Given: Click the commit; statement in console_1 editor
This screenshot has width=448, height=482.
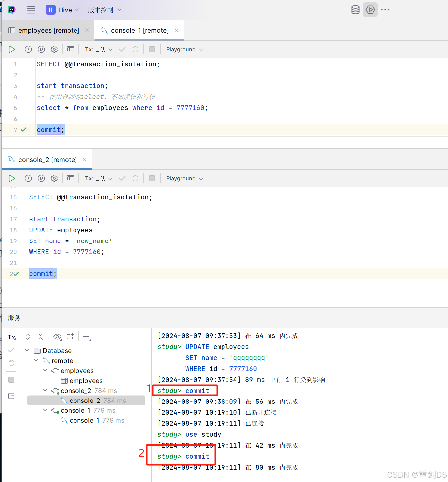Looking at the screenshot, I should tap(51, 130).
